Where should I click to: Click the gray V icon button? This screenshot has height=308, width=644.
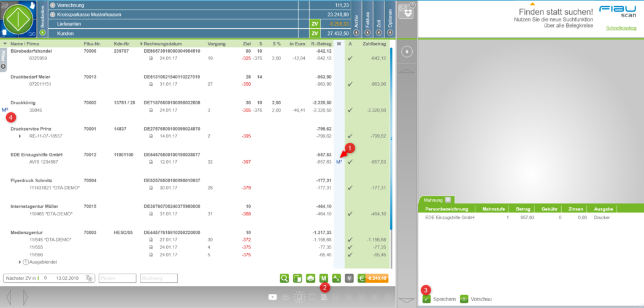[349, 278]
